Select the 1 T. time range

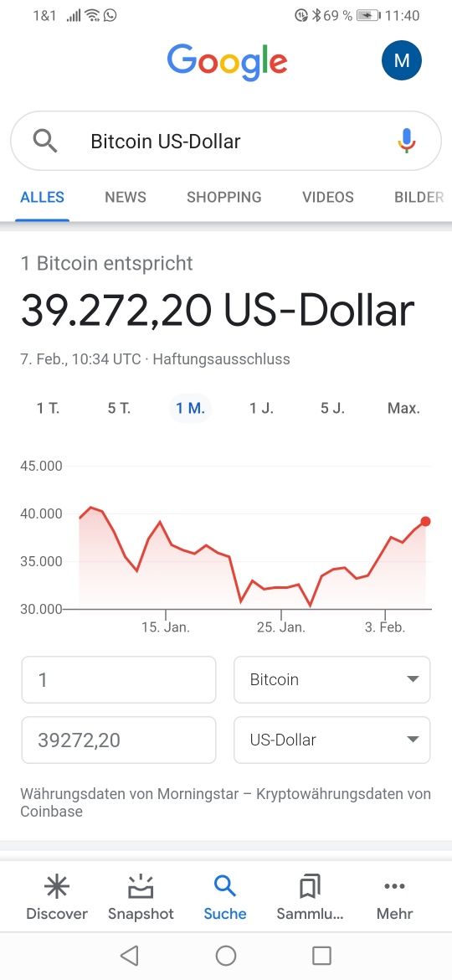pyautogui.click(x=48, y=409)
